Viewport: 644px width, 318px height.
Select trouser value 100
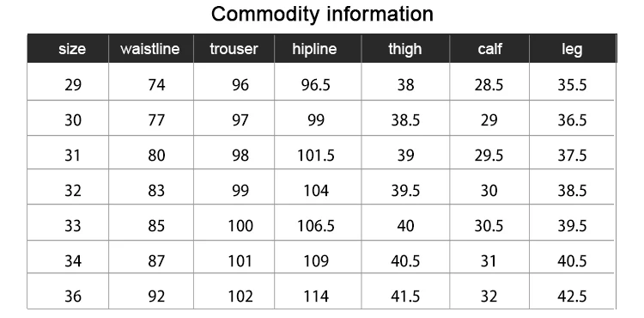[240, 226]
